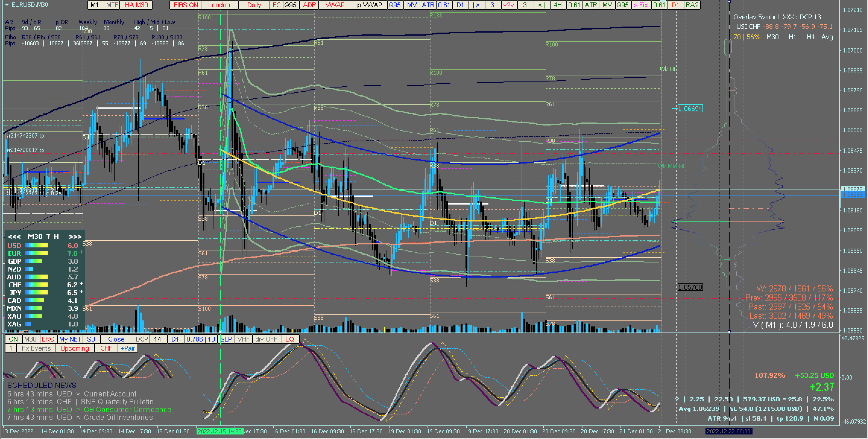
Task: Toggle the FIBS ON button
Action: [186, 5]
